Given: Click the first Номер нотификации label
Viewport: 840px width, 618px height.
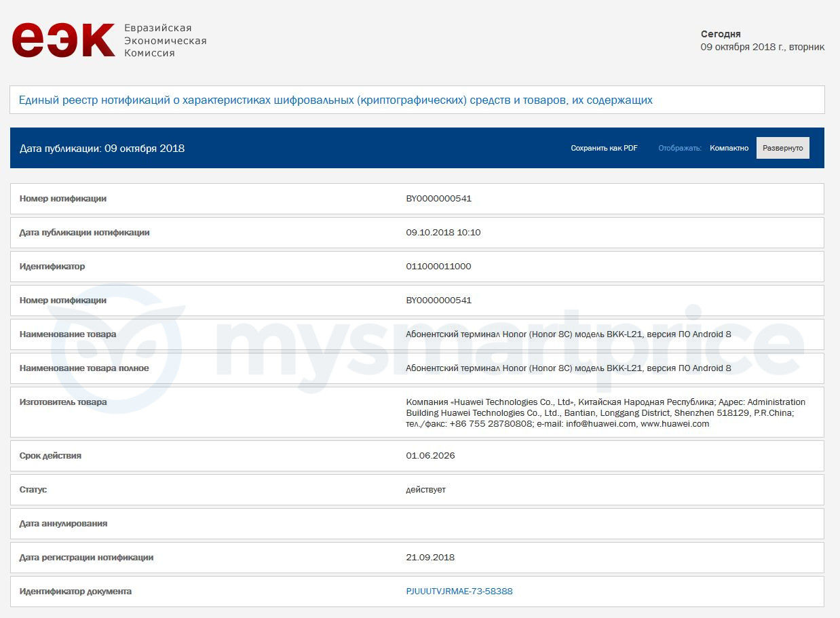Looking at the screenshot, I should (63, 199).
